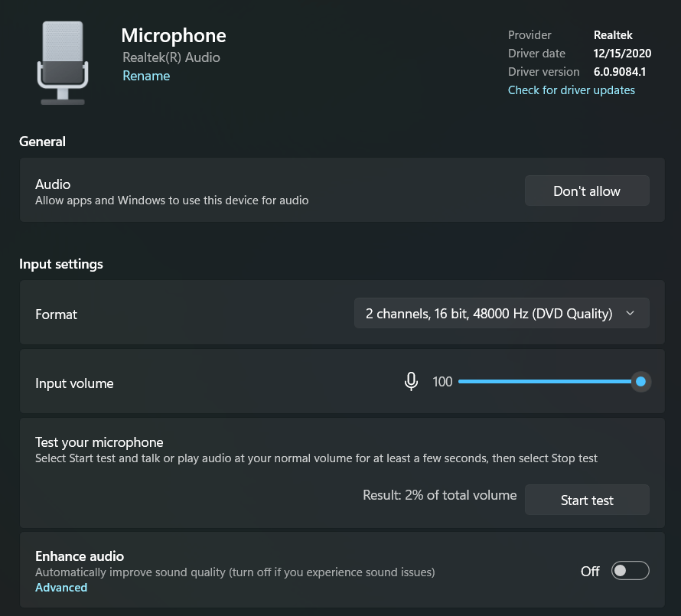The width and height of the screenshot is (681, 616).
Task: Click the Result 2% test readout
Action: (x=440, y=495)
